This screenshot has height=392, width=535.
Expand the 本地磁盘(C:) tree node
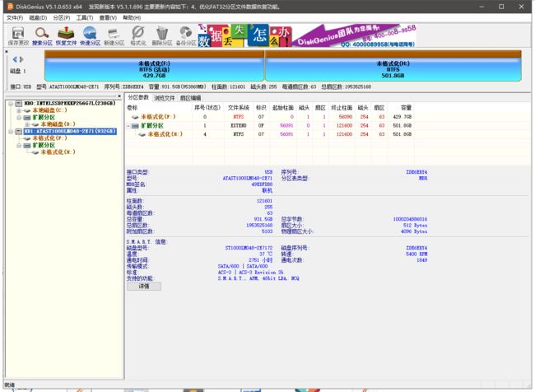pyautogui.click(x=19, y=110)
